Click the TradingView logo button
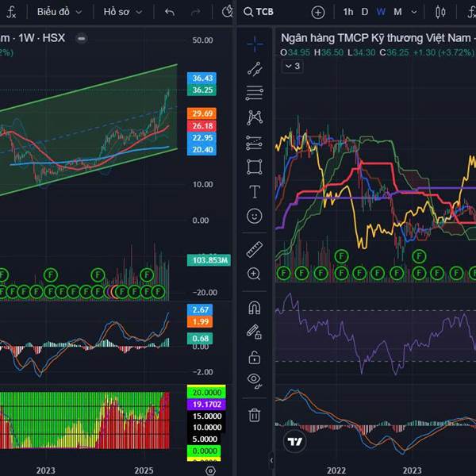The width and height of the screenshot is (476, 476). click(295, 441)
